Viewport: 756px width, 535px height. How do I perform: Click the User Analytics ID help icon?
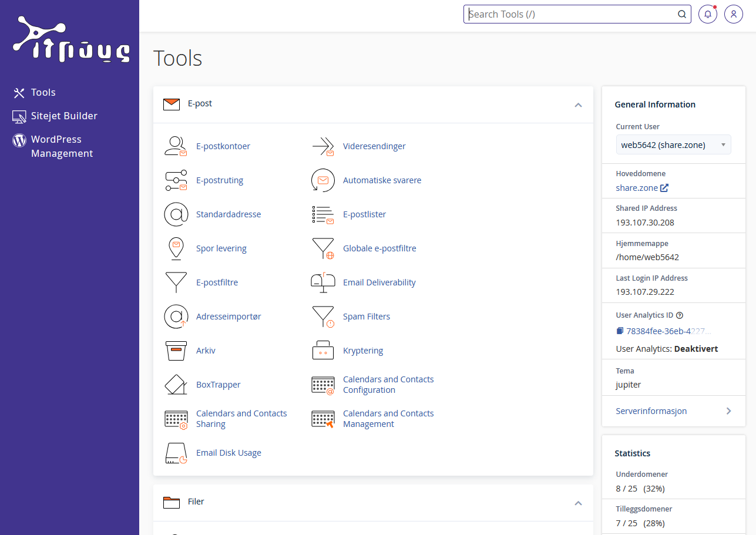680,315
